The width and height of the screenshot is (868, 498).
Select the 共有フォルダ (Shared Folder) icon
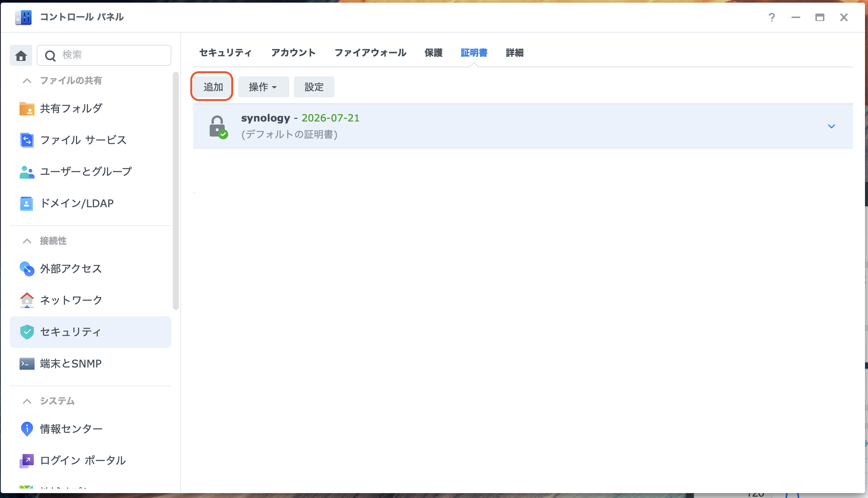(x=26, y=108)
